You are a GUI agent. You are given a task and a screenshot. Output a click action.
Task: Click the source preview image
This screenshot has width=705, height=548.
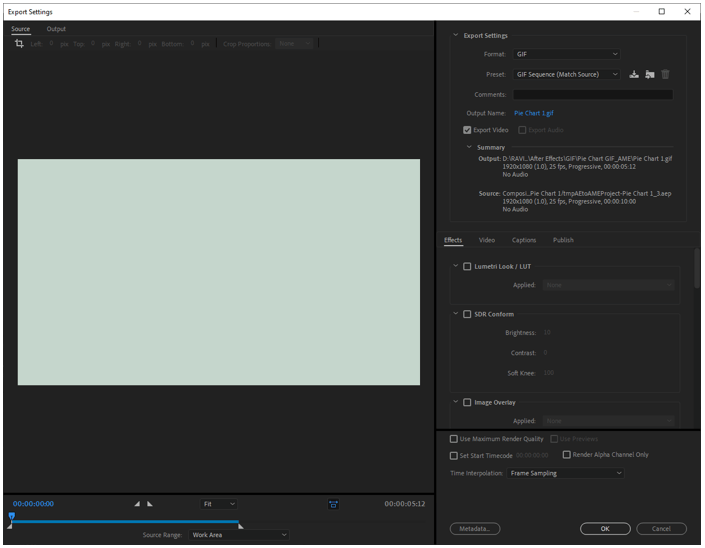(x=219, y=272)
